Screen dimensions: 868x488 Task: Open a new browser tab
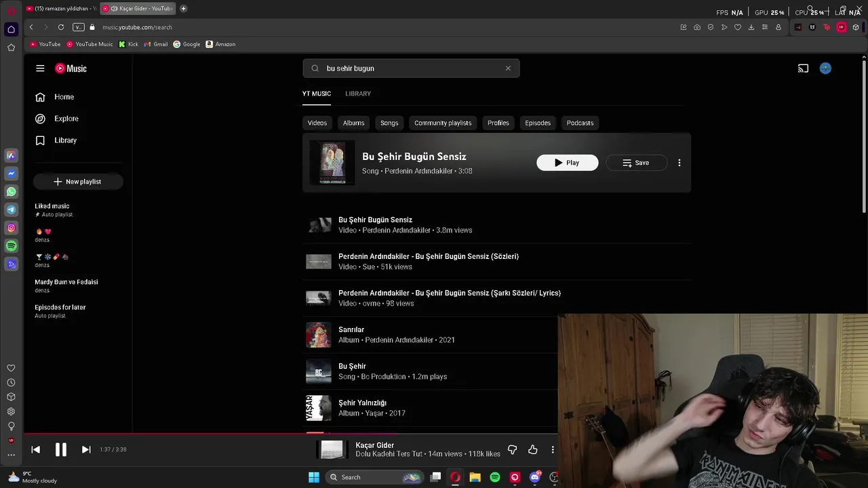[x=183, y=9]
